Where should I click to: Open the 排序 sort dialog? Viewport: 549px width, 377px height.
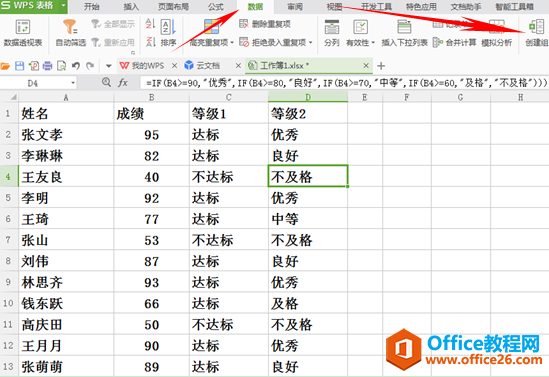pyautogui.click(x=168, y=34)
